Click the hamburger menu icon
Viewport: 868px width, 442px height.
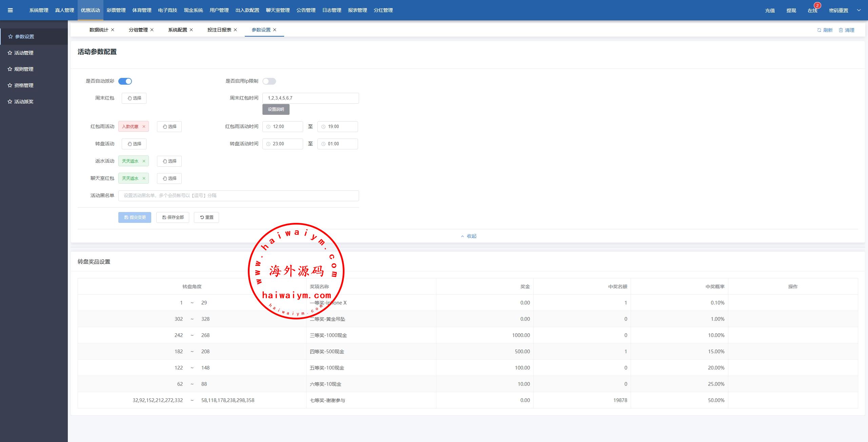coord(10,10)
